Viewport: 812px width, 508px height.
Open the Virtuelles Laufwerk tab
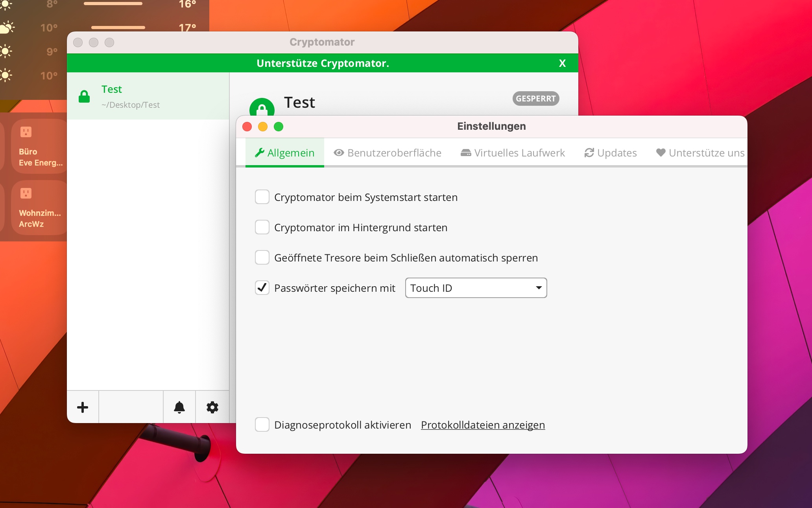[x=513, y=153]
